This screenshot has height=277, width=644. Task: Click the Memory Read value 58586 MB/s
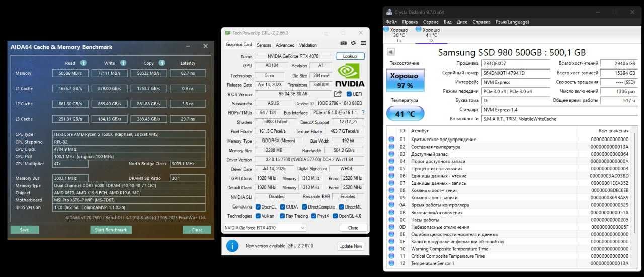click(70, 73)
